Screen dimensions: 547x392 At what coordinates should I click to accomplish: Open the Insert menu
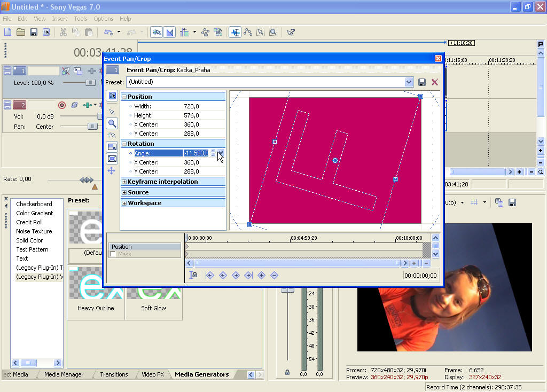click(60, 19)
